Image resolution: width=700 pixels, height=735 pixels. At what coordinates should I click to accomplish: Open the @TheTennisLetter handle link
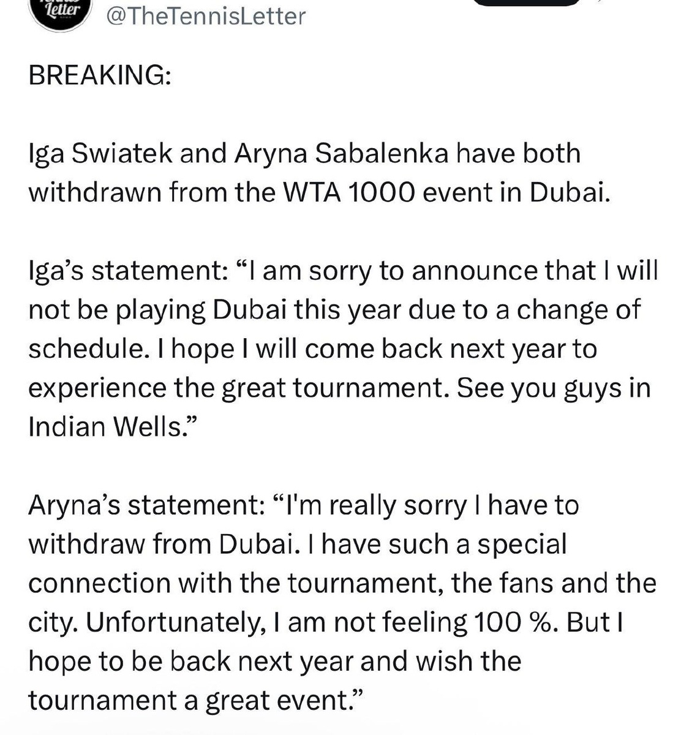pyautogui.click(x=206, y=16)
